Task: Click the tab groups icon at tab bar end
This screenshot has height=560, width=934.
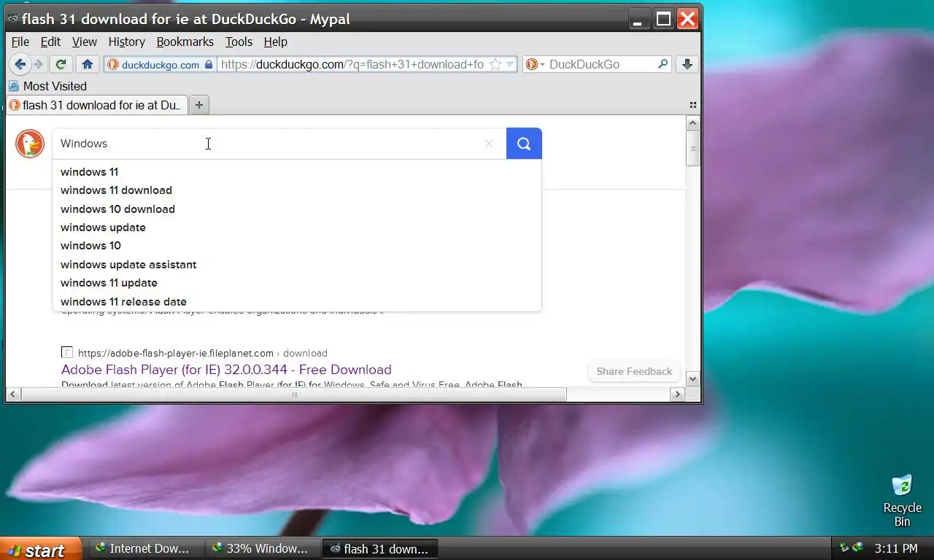Action: [692, 105]
